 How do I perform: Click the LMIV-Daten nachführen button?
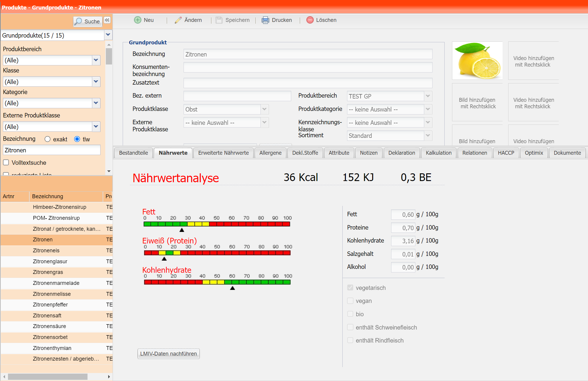tap(169, 354)
